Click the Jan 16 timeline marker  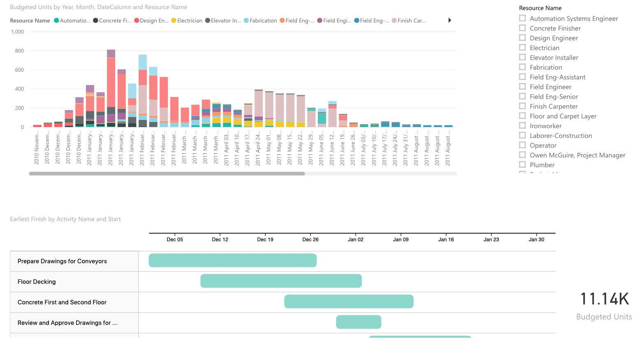pyautogui.click(x=446, y=240)
